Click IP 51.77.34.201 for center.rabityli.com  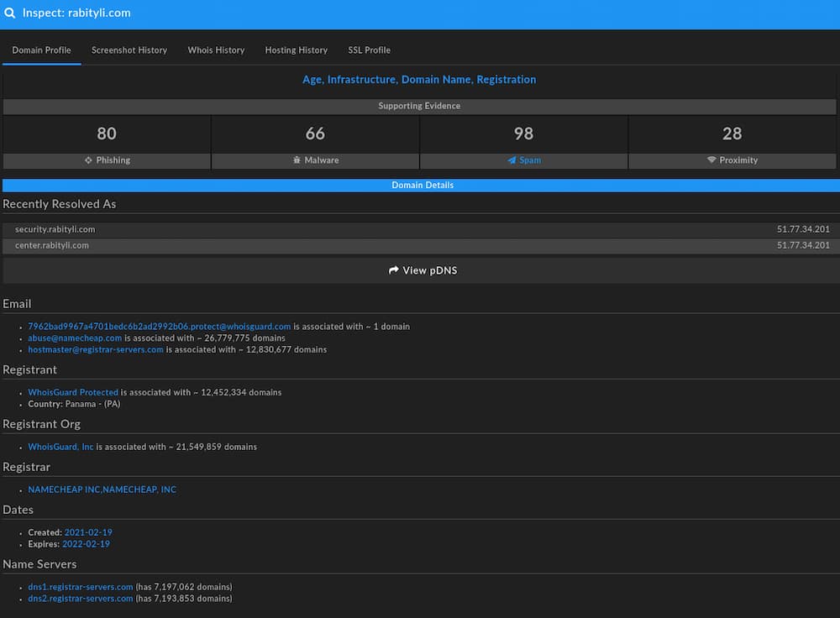803,246
